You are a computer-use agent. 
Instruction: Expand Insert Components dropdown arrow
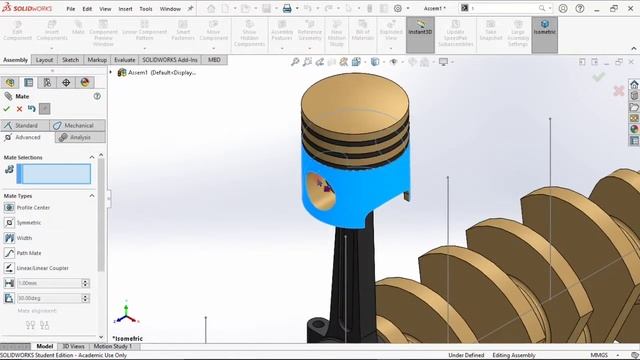click(51, 49)
